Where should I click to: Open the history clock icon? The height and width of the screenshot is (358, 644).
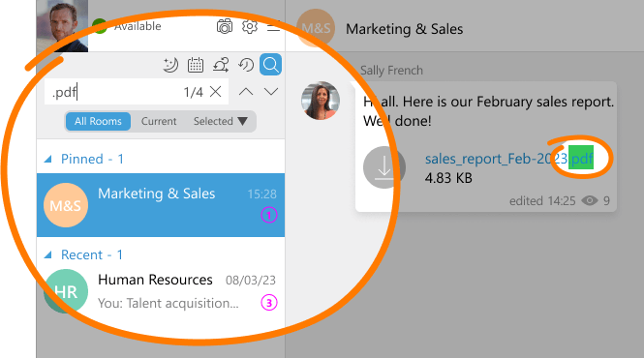(246, 65)
